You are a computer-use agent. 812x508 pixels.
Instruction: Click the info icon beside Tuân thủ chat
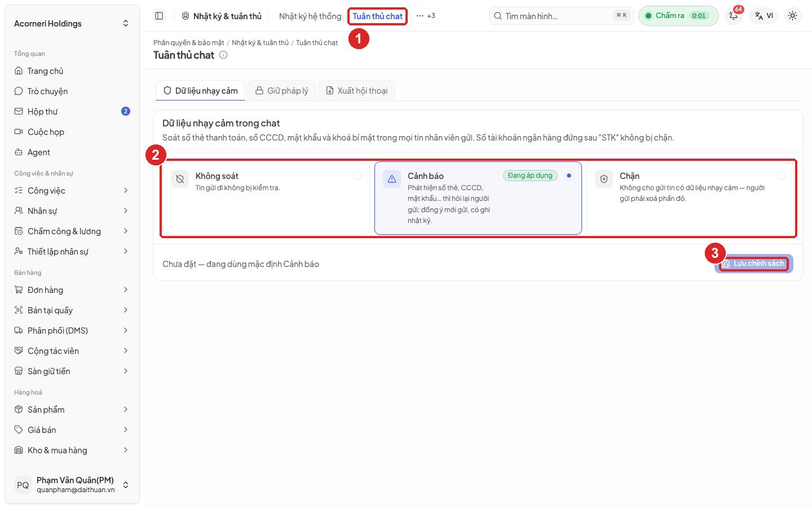(223, 55)
